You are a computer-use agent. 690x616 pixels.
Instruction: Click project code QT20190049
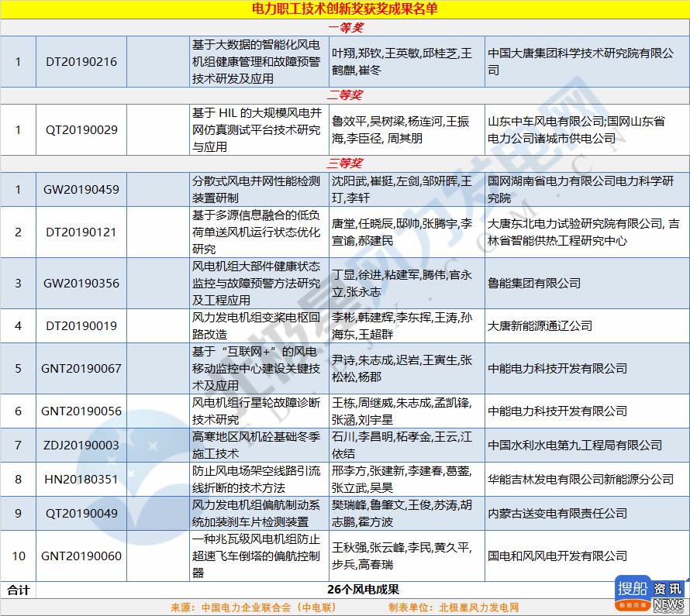point(81,513)
